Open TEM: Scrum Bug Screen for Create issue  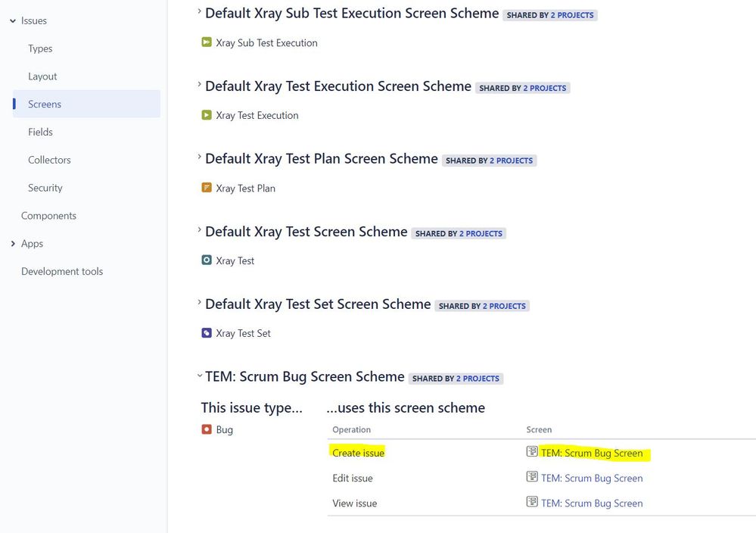pos(592,453)
